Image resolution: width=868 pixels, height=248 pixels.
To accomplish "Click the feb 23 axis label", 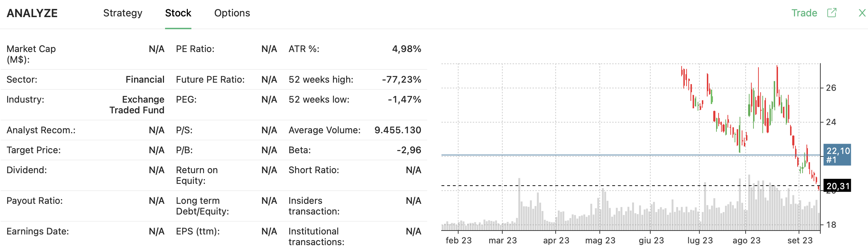I will point(459,240).
